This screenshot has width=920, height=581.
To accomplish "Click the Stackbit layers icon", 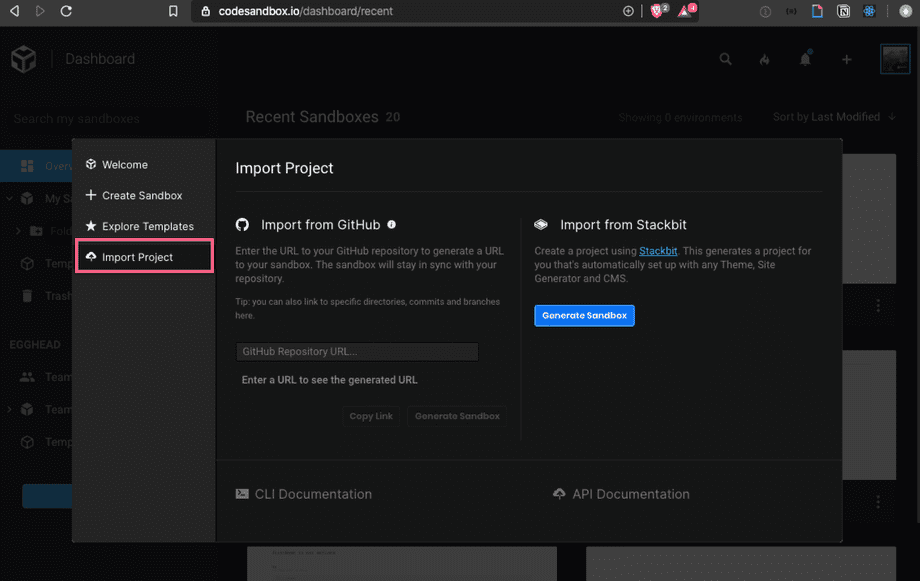I will click(541, 225).
